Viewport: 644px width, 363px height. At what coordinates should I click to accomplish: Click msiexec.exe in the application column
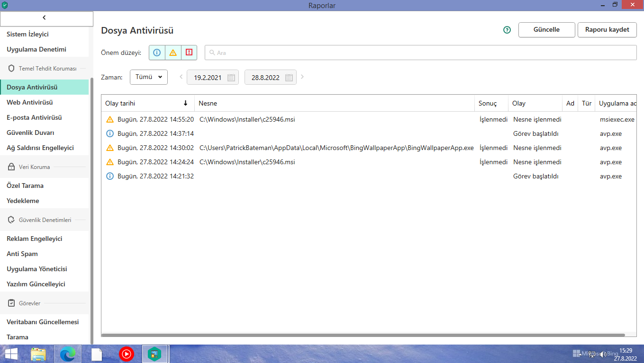pos(617,119)
